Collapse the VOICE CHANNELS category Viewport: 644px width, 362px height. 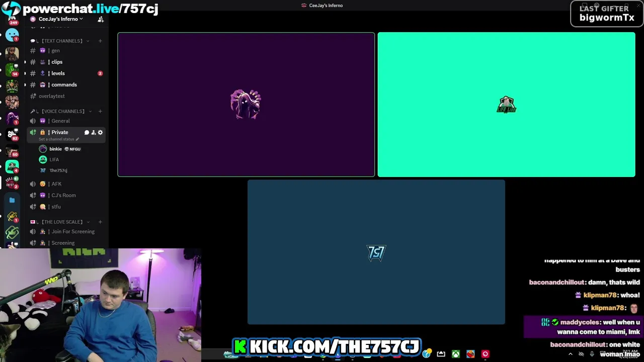coord(62,111)
